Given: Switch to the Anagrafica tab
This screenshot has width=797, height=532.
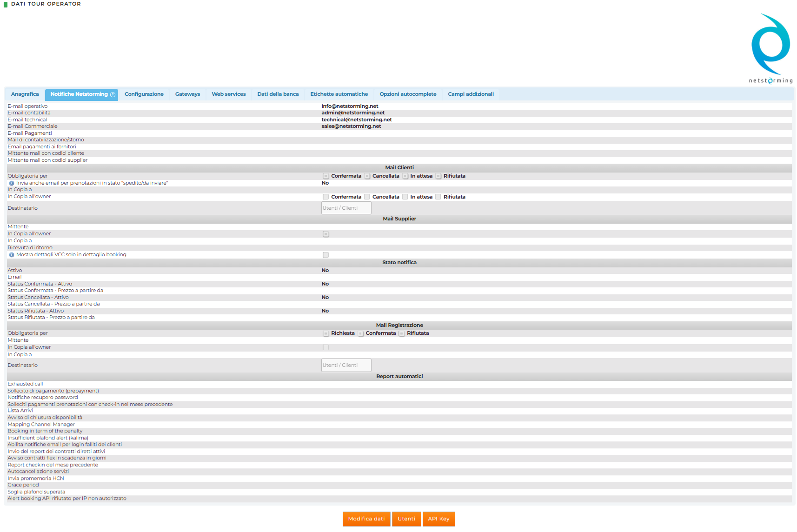Looking at the screenshot, I should [25, 94].
